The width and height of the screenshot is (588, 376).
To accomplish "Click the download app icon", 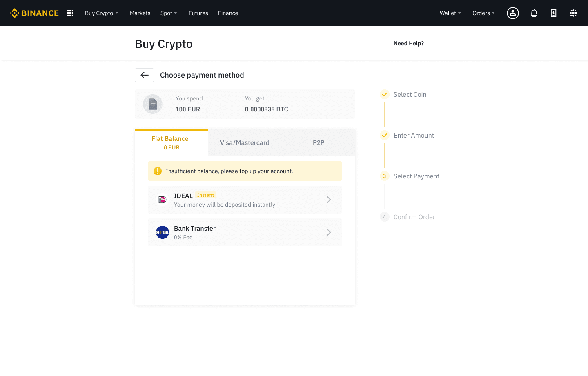I will [554, 13].
